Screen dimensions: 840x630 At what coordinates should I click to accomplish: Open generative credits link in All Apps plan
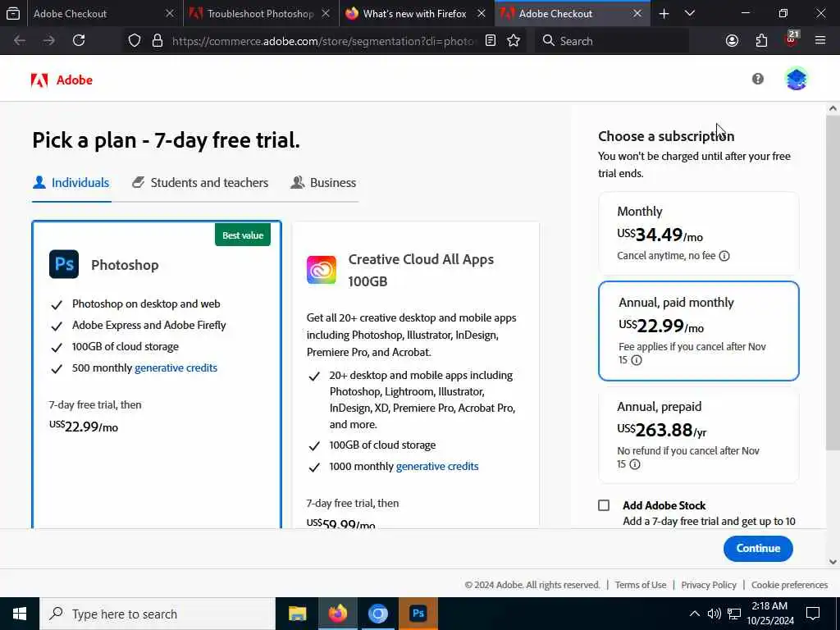[x=437, y=467]
